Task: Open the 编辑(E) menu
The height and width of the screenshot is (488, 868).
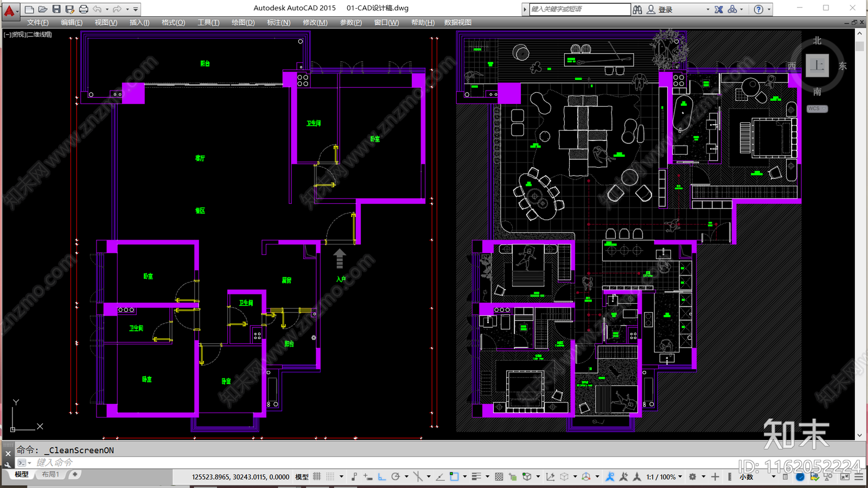Action: [72, 22]
